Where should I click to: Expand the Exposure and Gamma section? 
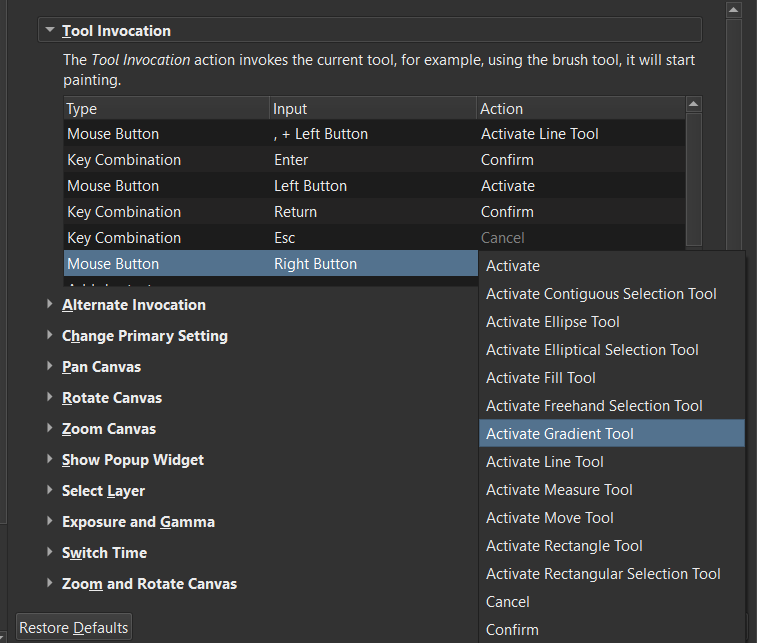(x=50, y=522)
